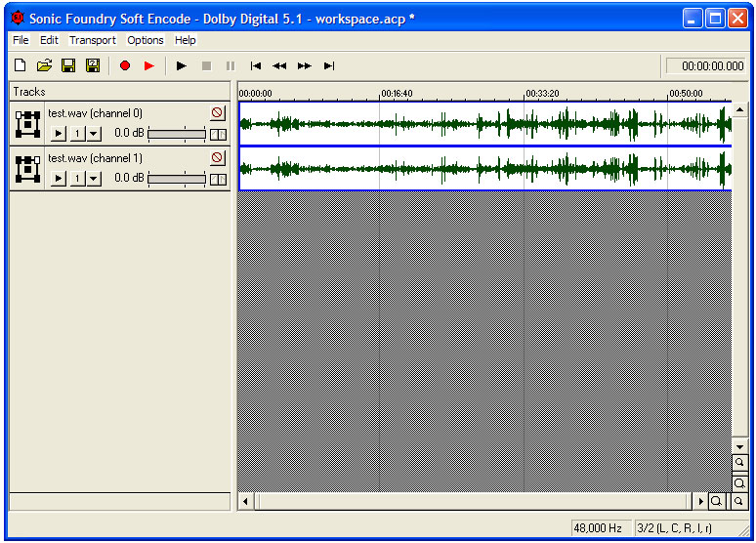Image resolution: width=756 pixels, height=543 pixels.
Task: Click the 00:00:00 mark on the time ruler
Action: coord(256,94)
